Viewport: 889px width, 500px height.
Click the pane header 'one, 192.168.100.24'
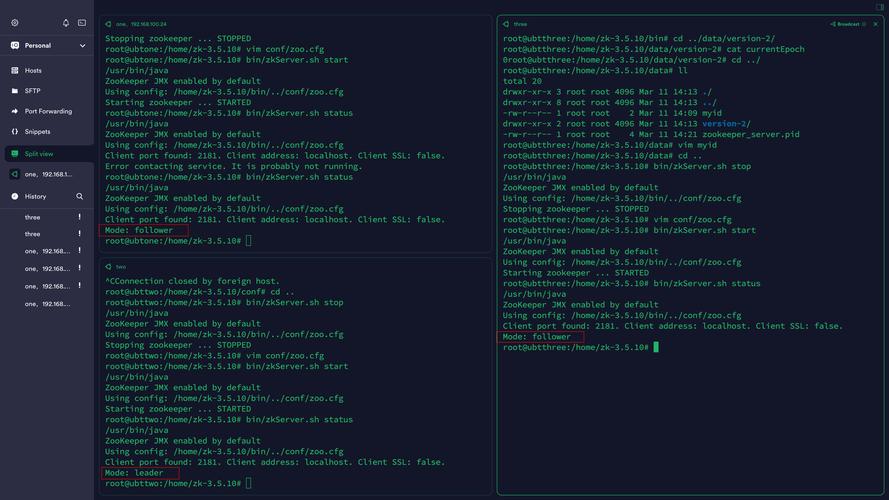pyautogui.click(x=140, y=24)
